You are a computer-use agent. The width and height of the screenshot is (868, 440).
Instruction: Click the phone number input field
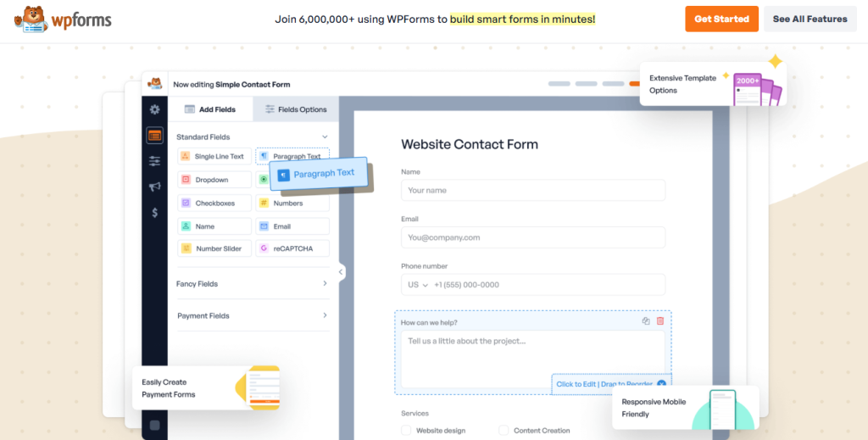tap(533, 285)
